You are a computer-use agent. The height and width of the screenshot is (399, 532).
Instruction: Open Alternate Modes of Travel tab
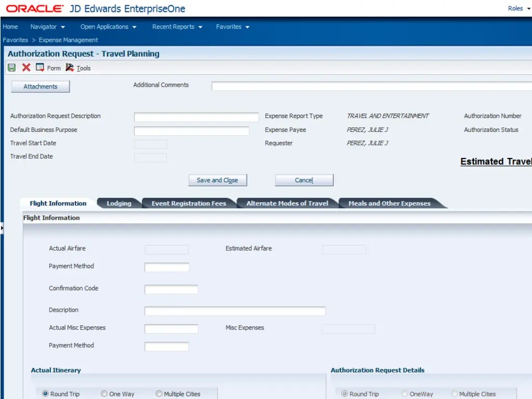(287, 203)
